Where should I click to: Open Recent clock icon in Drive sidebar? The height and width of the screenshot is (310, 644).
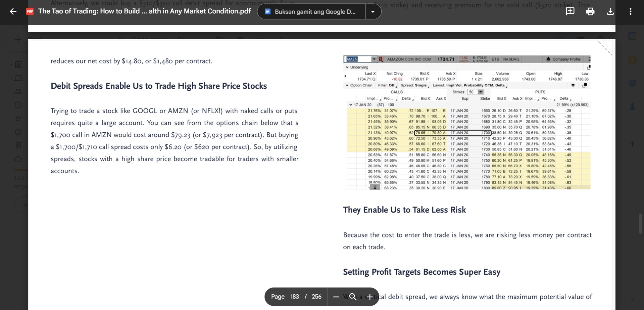point(18,105)
